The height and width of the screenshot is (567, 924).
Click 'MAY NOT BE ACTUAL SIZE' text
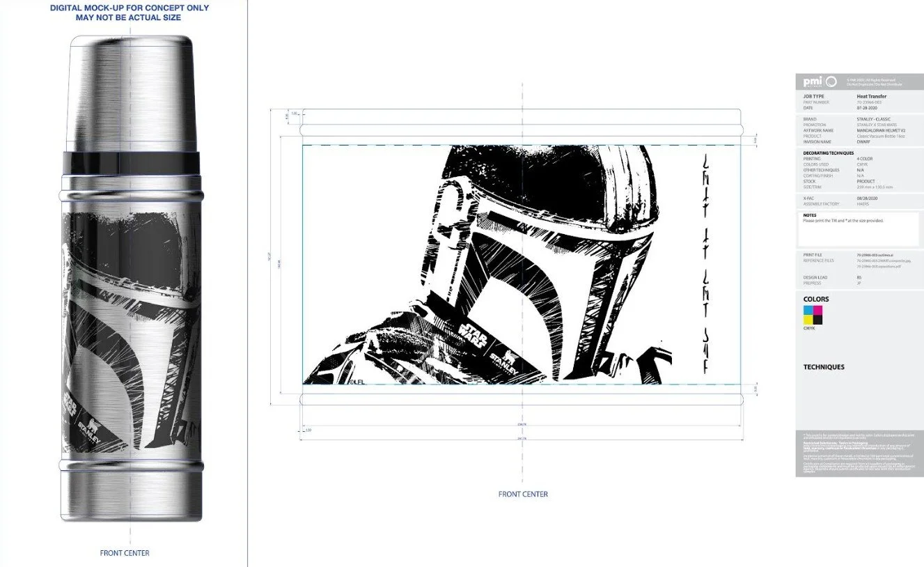130,17
